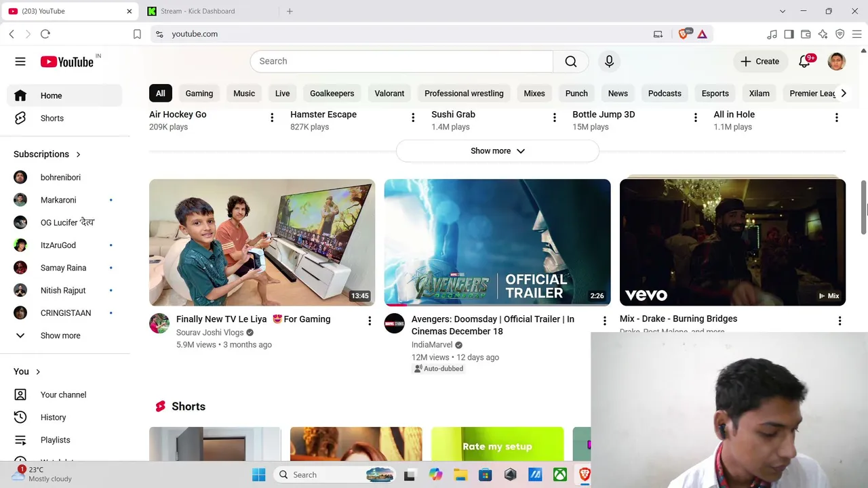Open Brave Wallet icon
868x488 pixels.
[806, 34]
